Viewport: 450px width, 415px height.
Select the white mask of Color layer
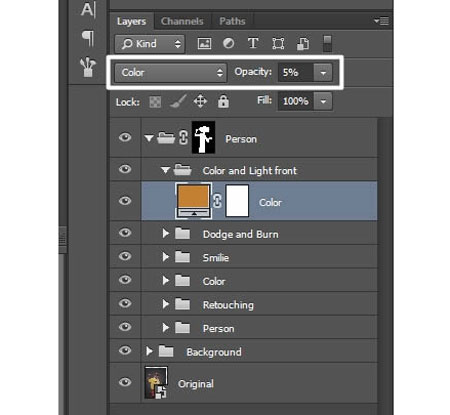click(237, 201)
